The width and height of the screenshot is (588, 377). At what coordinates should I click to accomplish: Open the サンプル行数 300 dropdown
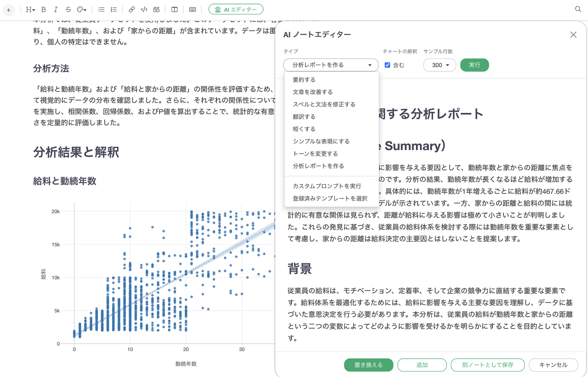(x=439, y=65)
